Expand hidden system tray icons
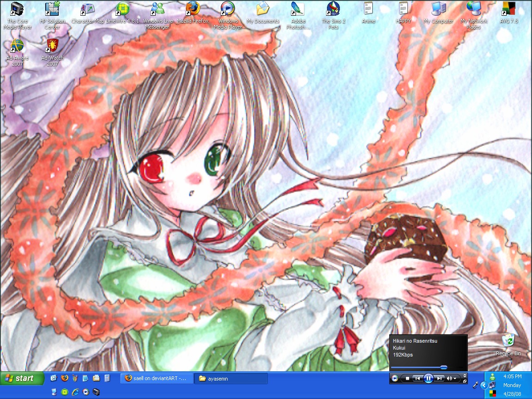This screenshot has width=532, height=399. click(484, 386)
